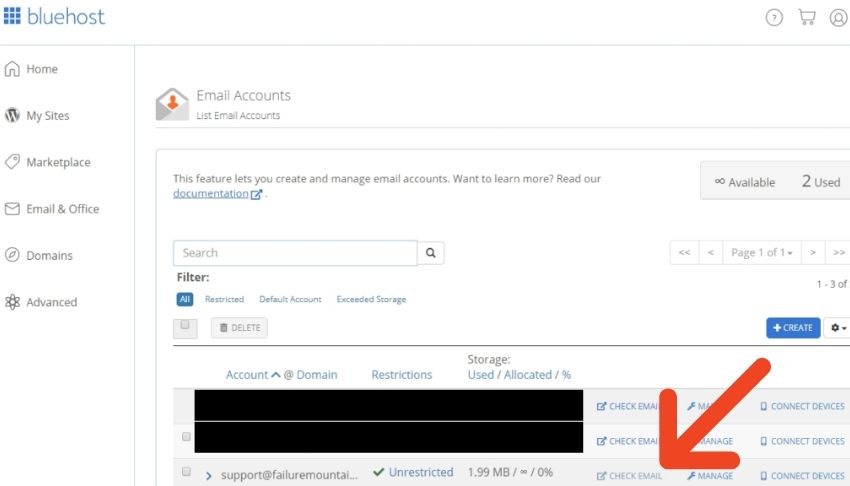Click the Unrestricted status text

(x=421, y=472)
